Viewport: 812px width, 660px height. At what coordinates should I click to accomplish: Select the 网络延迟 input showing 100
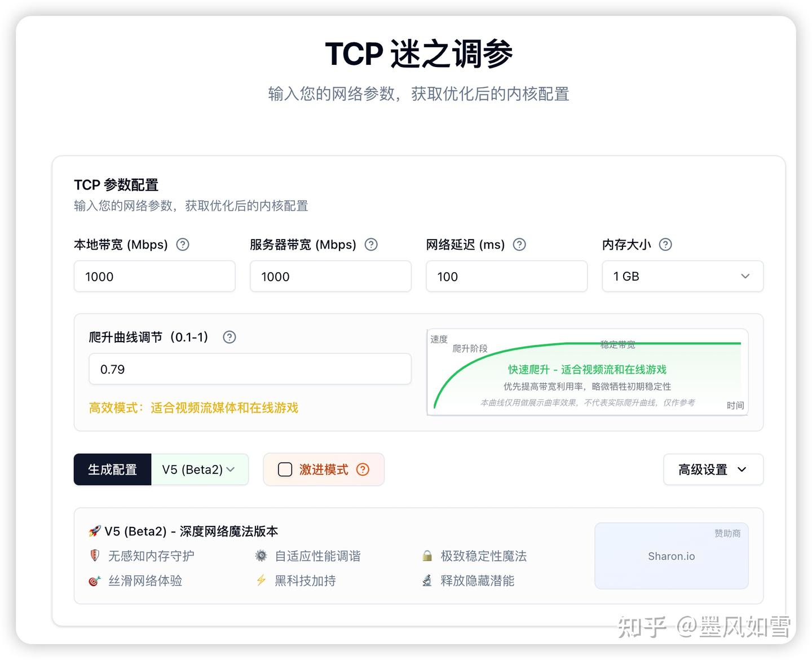(x=506, y=276)
